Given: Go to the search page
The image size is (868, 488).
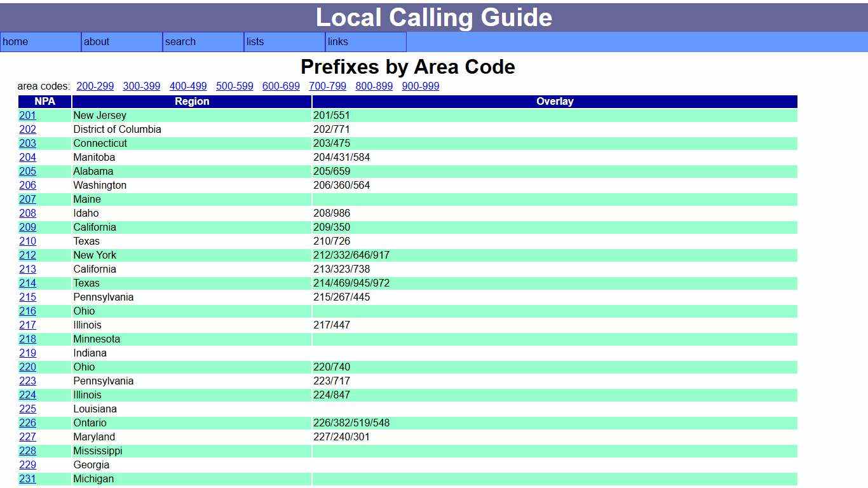Looking at the screenshot, I should point(180,42).
